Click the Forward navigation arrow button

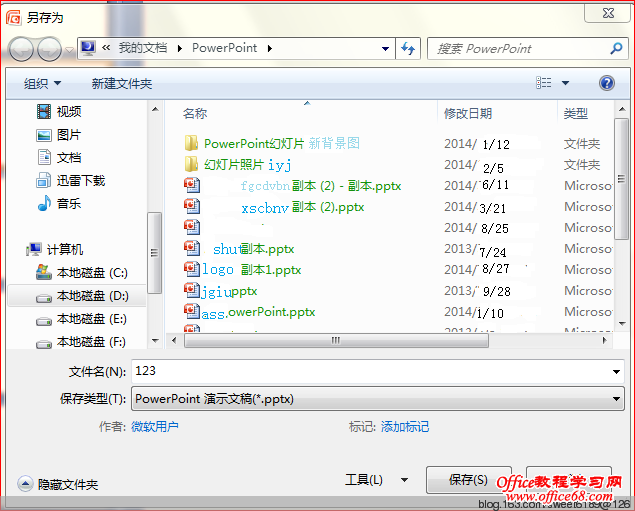click(x=49, y=49)
